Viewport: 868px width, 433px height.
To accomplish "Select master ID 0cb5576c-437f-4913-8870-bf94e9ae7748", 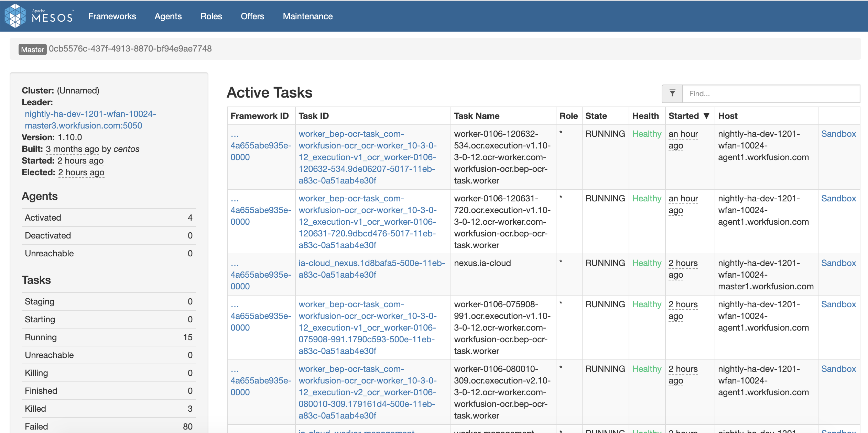I will 130,48.
